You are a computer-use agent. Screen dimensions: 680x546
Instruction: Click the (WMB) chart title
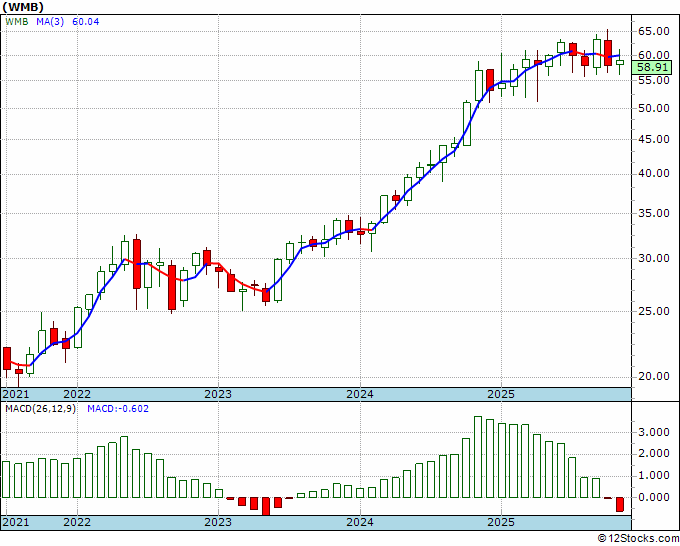tap(23, 7)
